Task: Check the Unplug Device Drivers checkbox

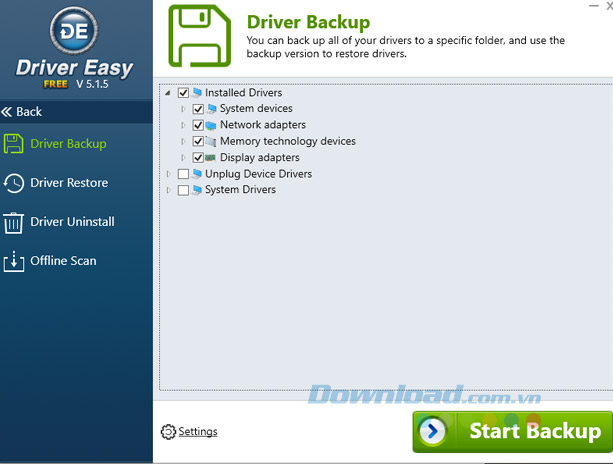Action: click(183, 174)
